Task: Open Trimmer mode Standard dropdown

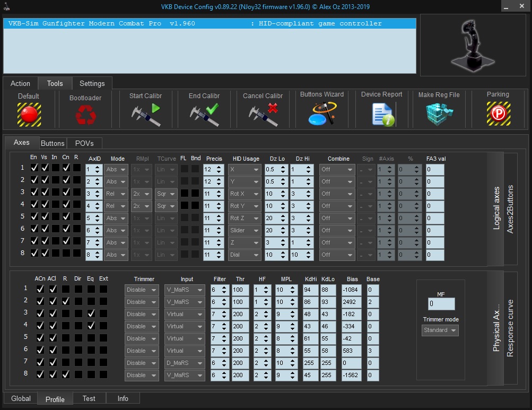Action: click(440, 330)
